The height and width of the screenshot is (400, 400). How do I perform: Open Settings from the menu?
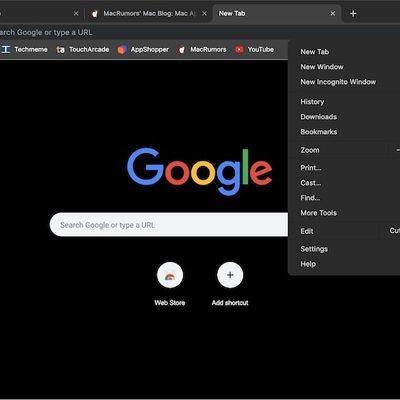click(344, 249)
